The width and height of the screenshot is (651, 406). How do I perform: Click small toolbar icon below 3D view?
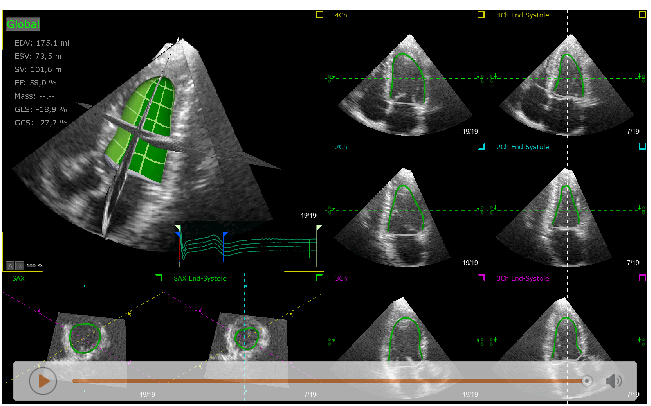coord(12,265)
